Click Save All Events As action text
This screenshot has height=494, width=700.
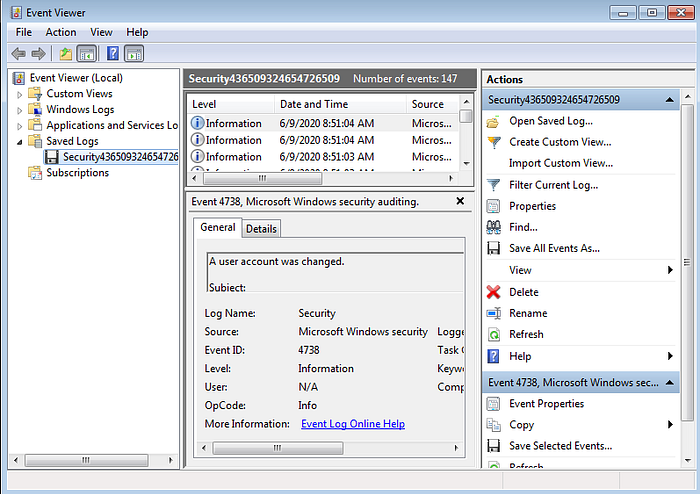click(x=554, y=248)
